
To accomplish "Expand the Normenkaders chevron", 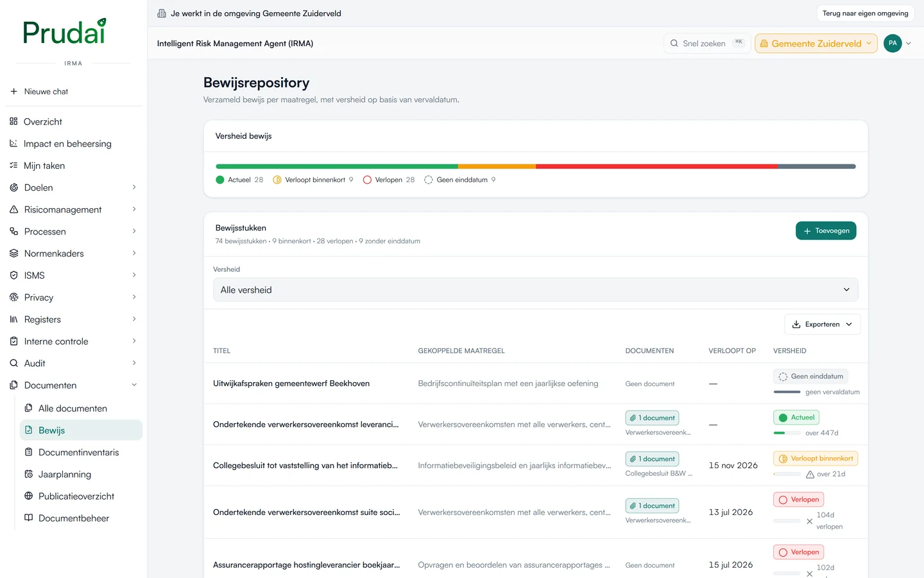I will coord(134,253).
